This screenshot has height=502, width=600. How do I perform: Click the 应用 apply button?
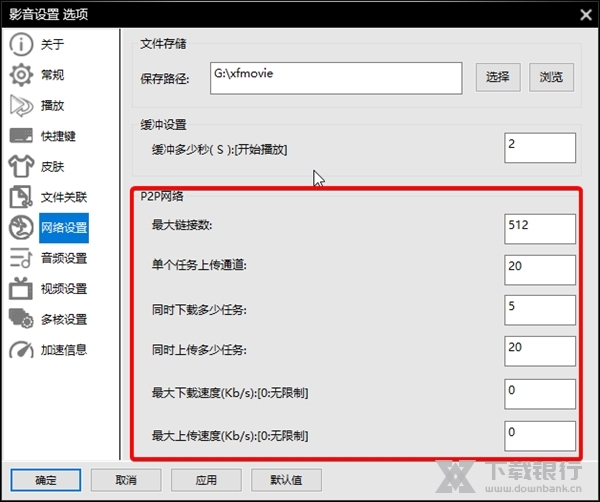(206, 480)
